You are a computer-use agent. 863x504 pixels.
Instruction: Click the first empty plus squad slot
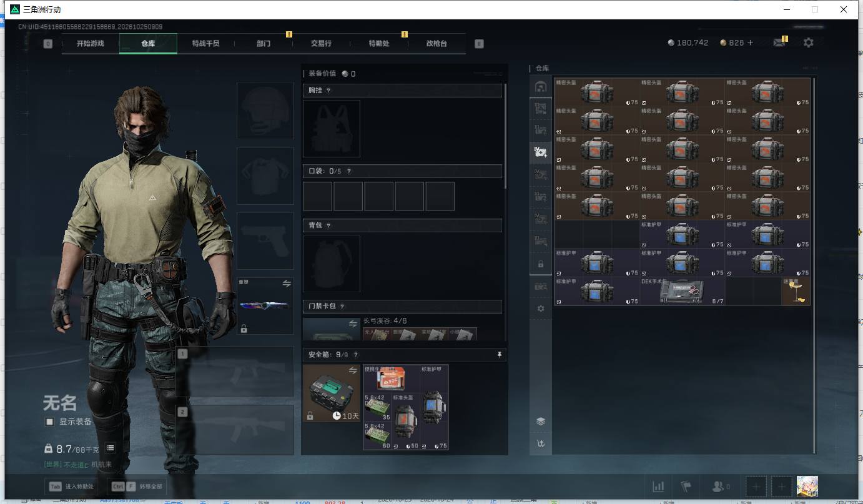coord(756,487)
